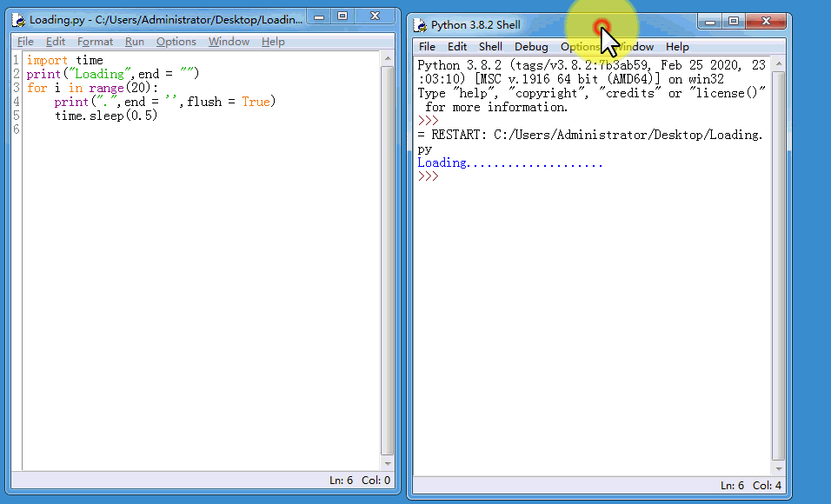This screenshot has height=504, width=831.
Task: Open the Shell menu in the shell window
Action: pos(490,46)
